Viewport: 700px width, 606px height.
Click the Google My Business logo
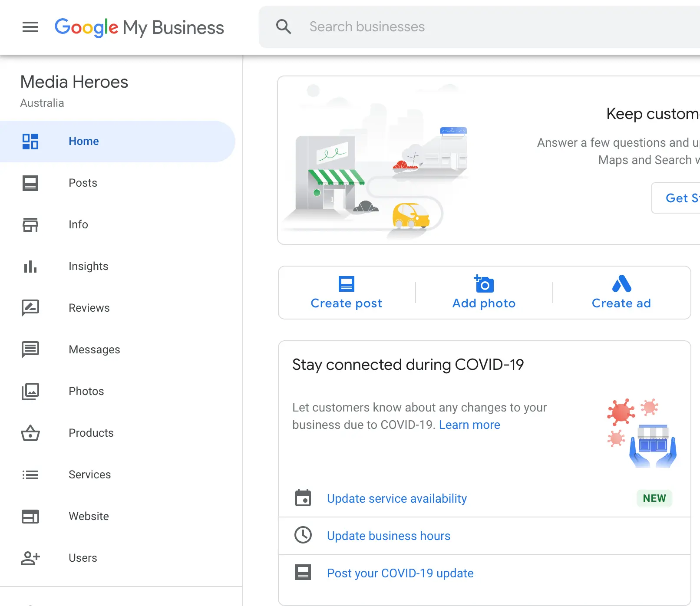point(139,27)
